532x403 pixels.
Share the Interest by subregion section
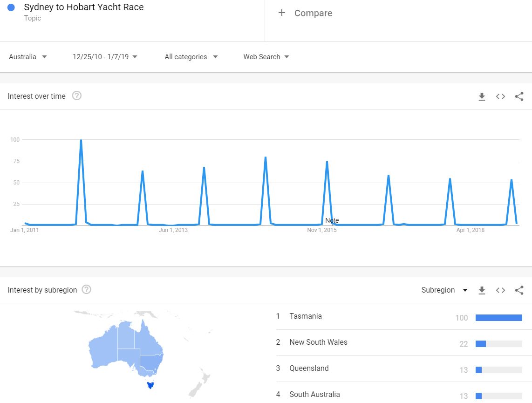tap(519, 290)
